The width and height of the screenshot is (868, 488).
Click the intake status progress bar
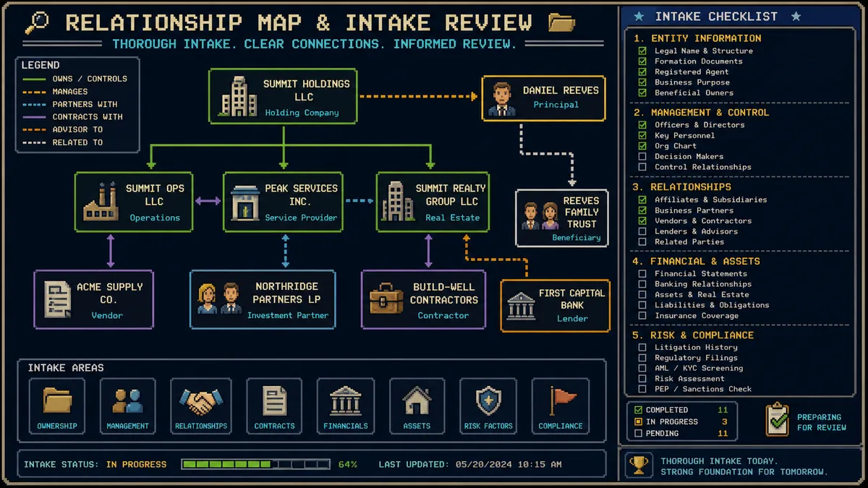point(255,464)
